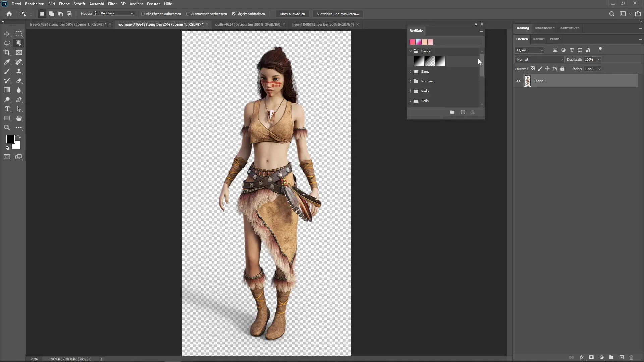Screen dimensions: 644x362
Task: Hide Ebene 1 layer visibility
Action: pos(518,81)
